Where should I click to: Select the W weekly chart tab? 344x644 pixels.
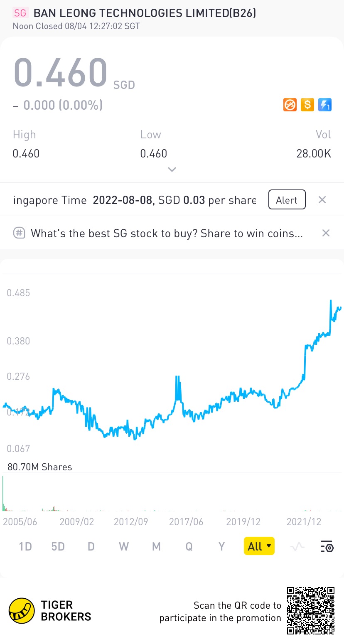(124, 546)
